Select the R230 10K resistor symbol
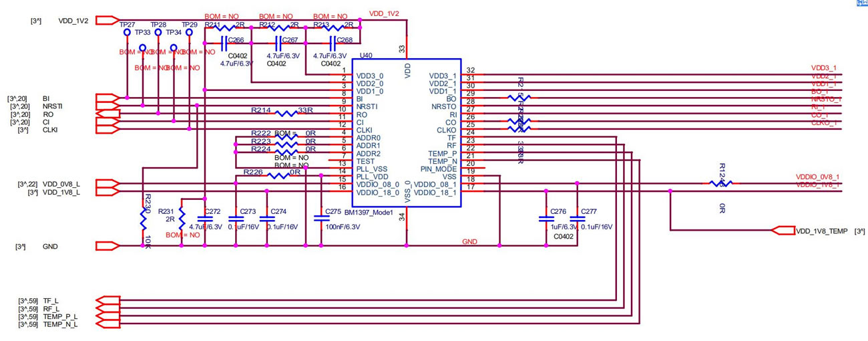The image size is (868, 341). point(142,219)
